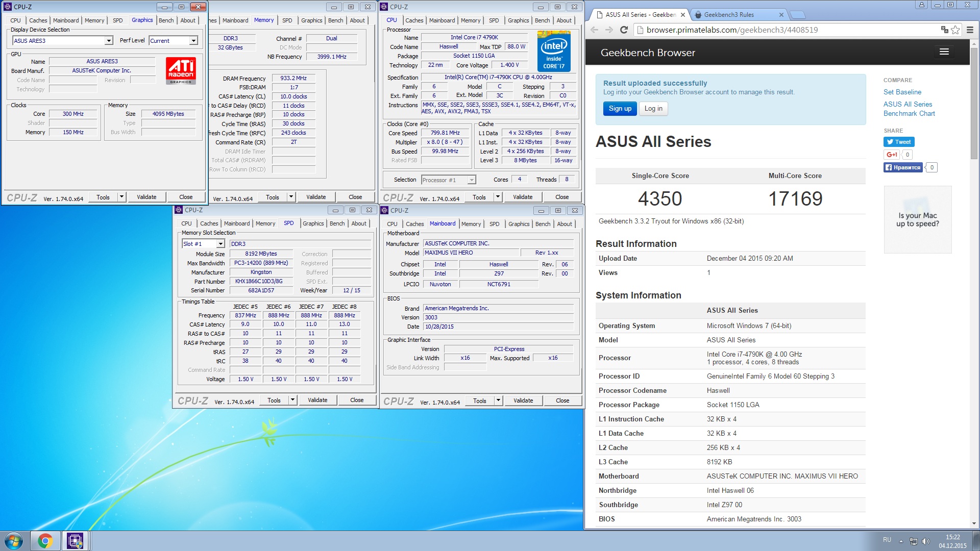Open the Perf Level Current dropdown
This screenshot has width=980, height=551.
click(x=193, y=41)
